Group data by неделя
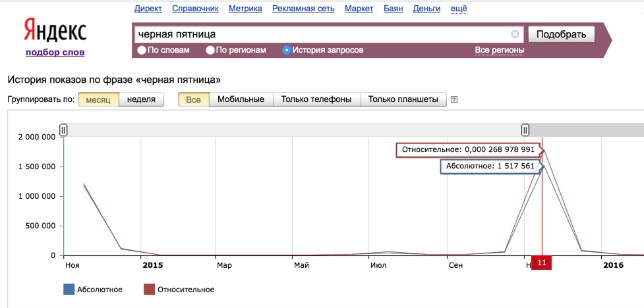This screenshot has height=308, width=644. (141, 99)
